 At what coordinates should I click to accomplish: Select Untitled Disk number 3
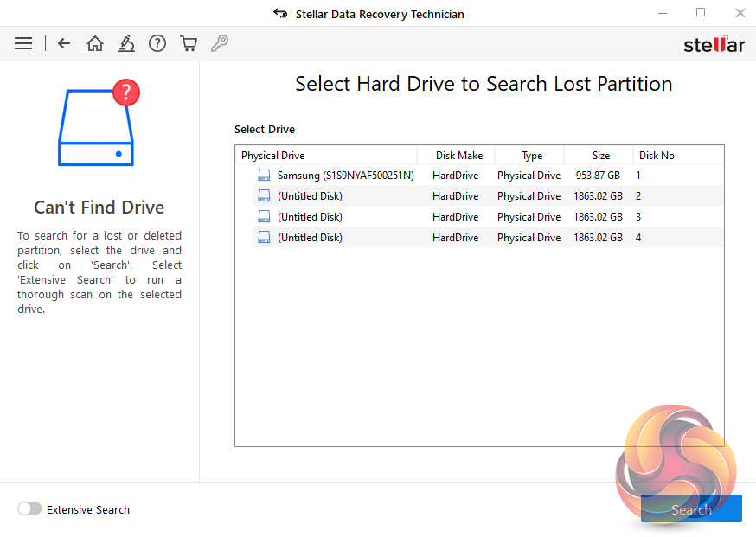[310, 217]
